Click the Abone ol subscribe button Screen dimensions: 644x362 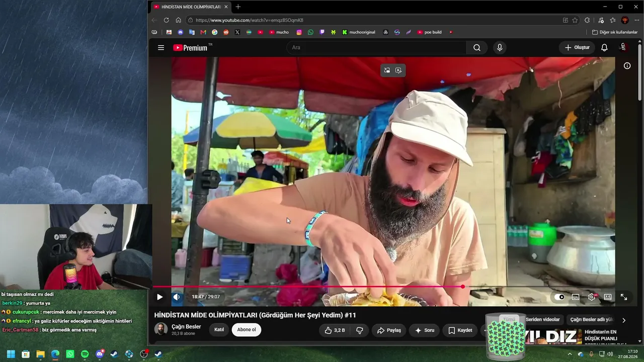click(247, 330)
